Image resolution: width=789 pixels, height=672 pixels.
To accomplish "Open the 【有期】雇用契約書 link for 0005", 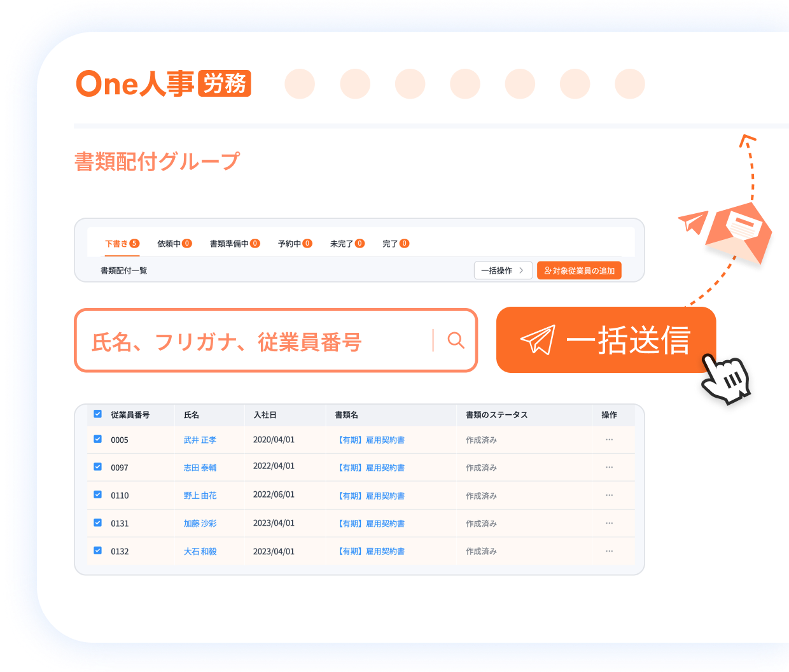I will pos(370,440).
